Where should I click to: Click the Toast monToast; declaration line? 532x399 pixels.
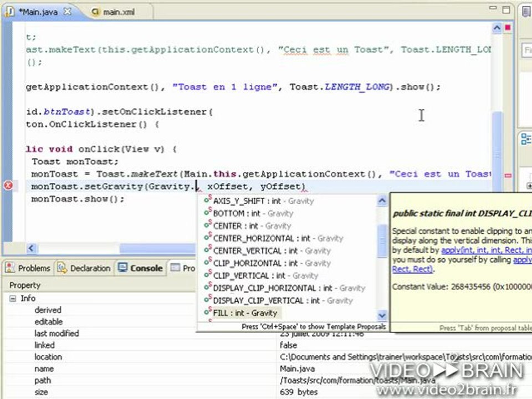(75, 161)
